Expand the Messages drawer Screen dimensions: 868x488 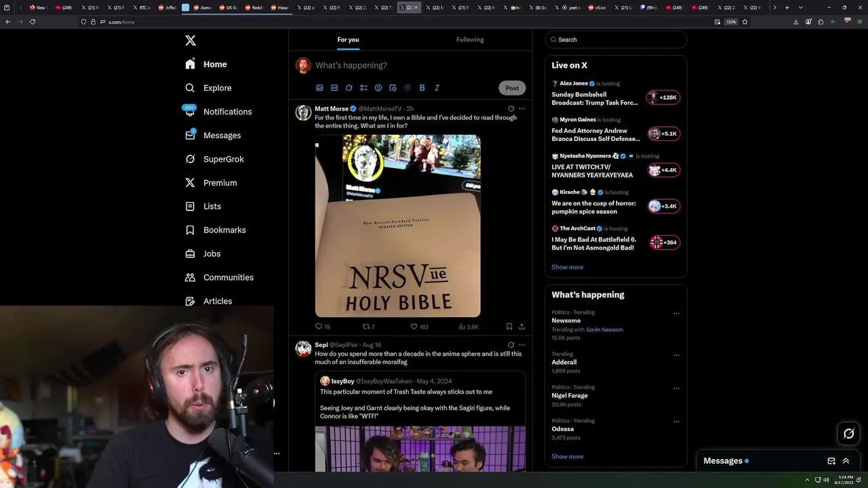[846, 461]
